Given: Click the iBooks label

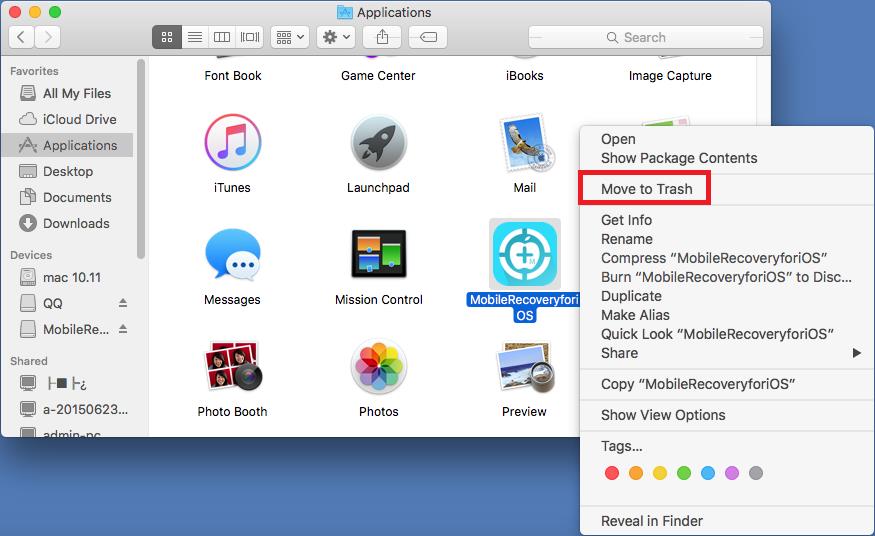Looking at the screenshot, I should pyautogui.click(x=525, y=75).
